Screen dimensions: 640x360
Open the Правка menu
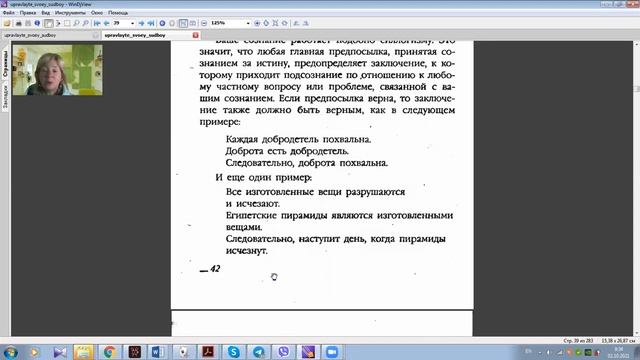(28, 13)
